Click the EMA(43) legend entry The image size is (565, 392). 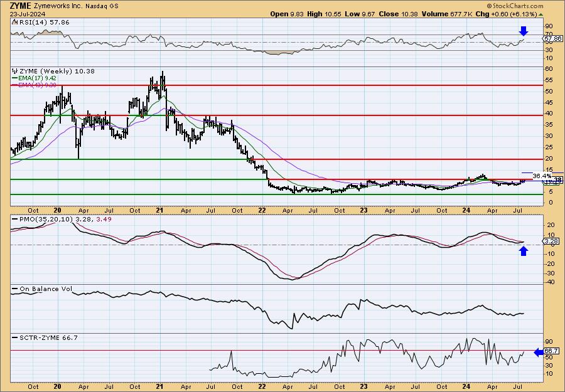pos(37,85)
